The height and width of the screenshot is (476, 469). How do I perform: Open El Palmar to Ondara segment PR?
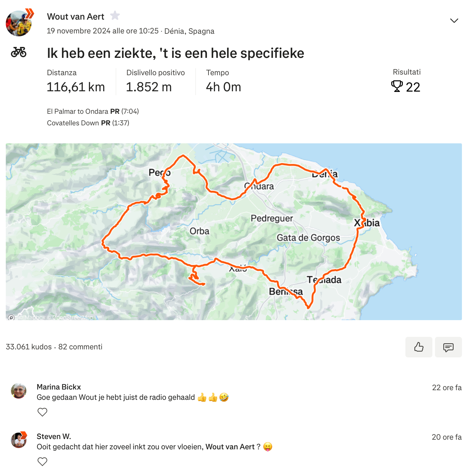pyautogui.click(x=93, y=112)
